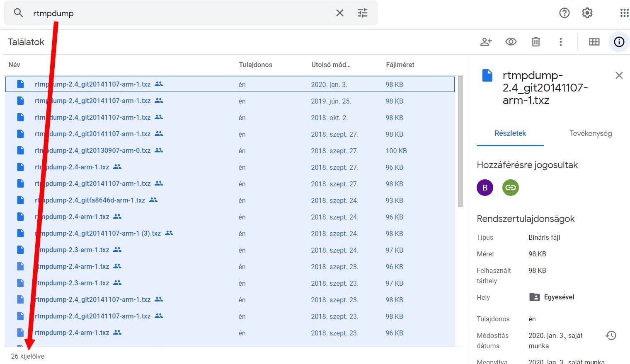Click the file list vertical scrollbar
This screenshot has width=630, height=364.
tap(460, 142)
